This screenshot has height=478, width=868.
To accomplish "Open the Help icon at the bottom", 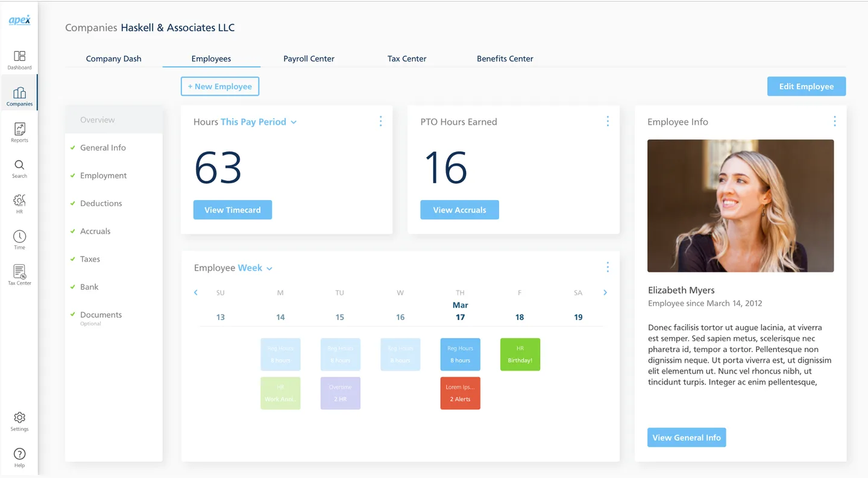I will (19, 453).
